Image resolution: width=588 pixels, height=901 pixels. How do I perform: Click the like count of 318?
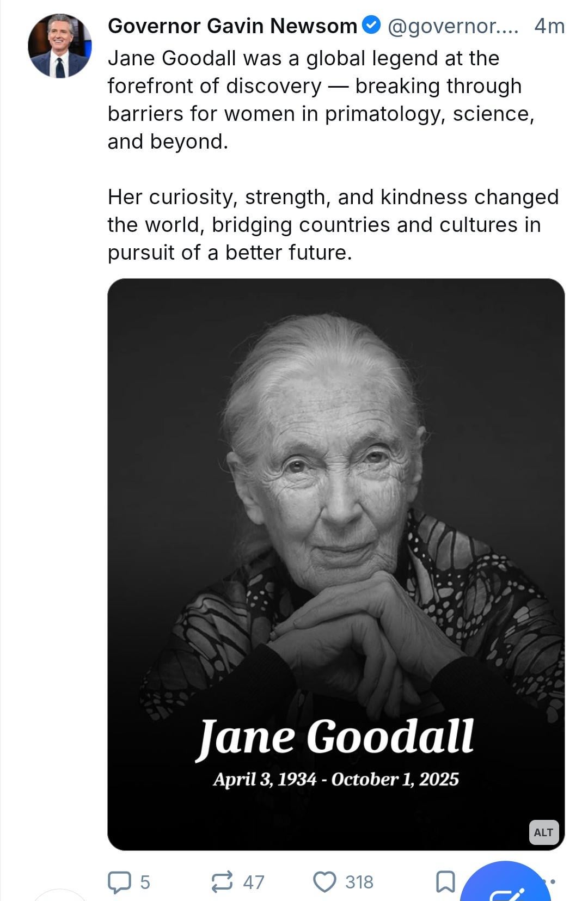pos(359,882)
